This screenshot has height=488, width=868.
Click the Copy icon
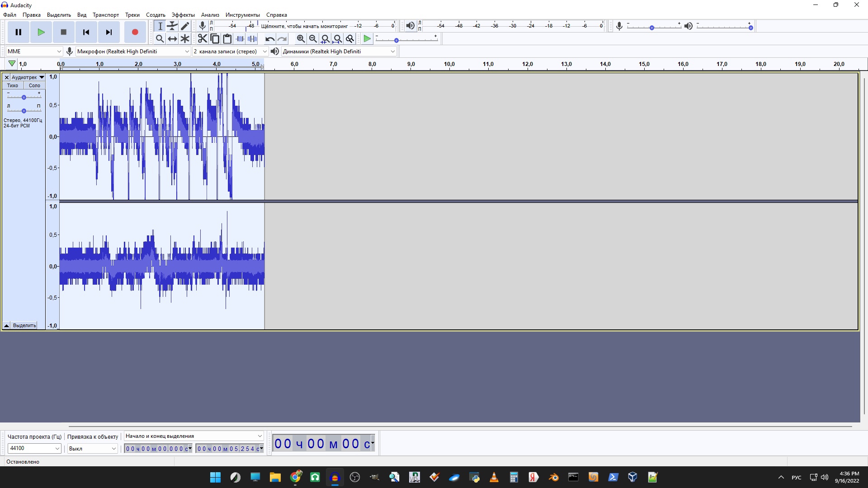(x=215, y=38)
